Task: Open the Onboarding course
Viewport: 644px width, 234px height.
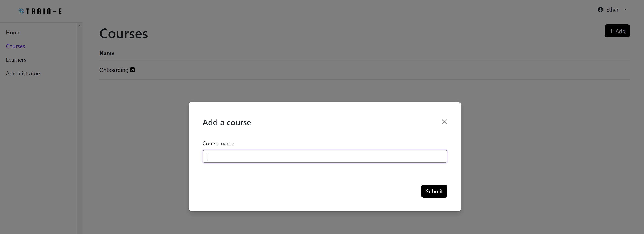Action: pyautogui.click(x=113, y=70)
